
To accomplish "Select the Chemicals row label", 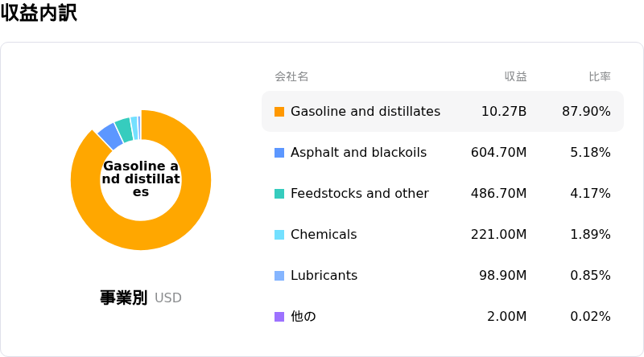I will 324,234.
